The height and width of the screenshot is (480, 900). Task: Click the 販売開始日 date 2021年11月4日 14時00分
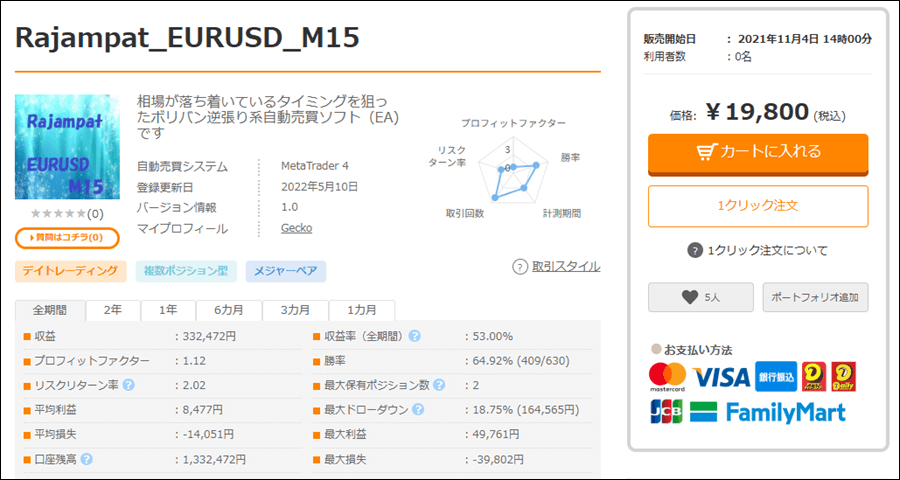point(805,39)
